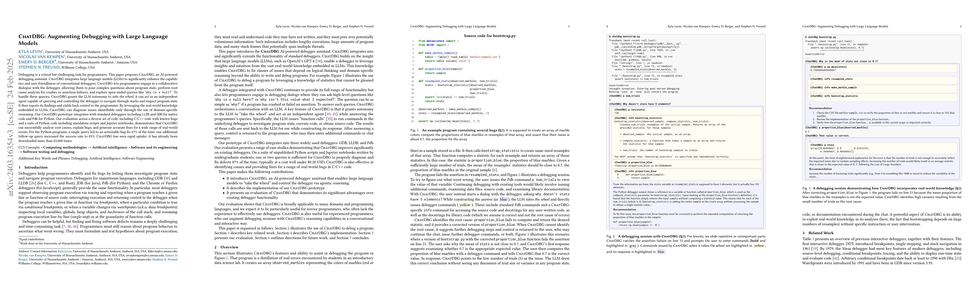Viewport: 980px width, 290px height.
Task: Click the '3 Related Work' section heading
Action: [818, 233]
